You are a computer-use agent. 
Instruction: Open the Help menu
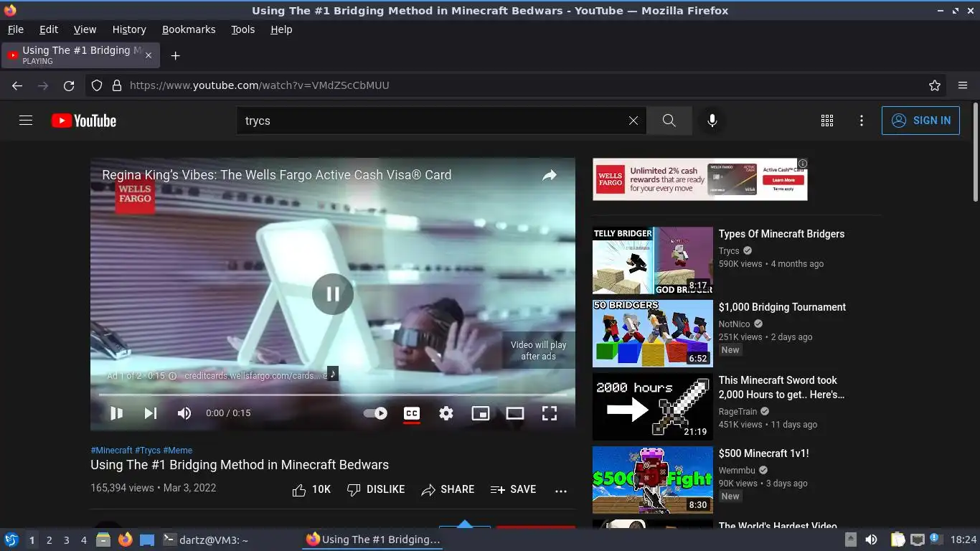[281, 29]
